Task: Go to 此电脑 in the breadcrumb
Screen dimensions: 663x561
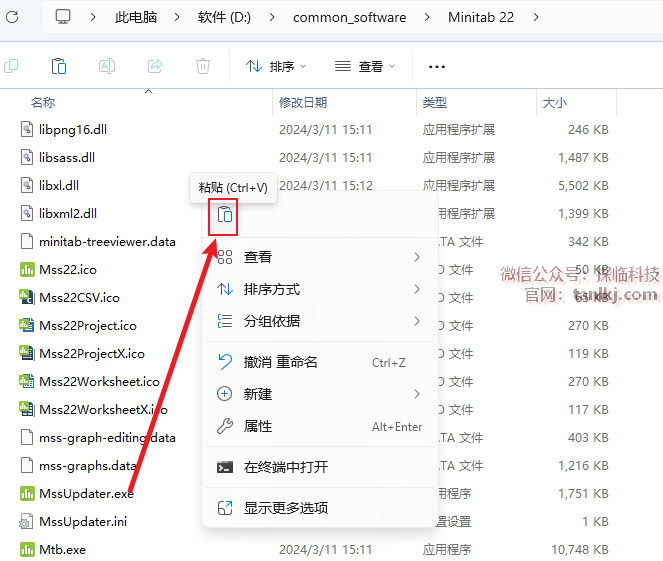Action: 136,17
